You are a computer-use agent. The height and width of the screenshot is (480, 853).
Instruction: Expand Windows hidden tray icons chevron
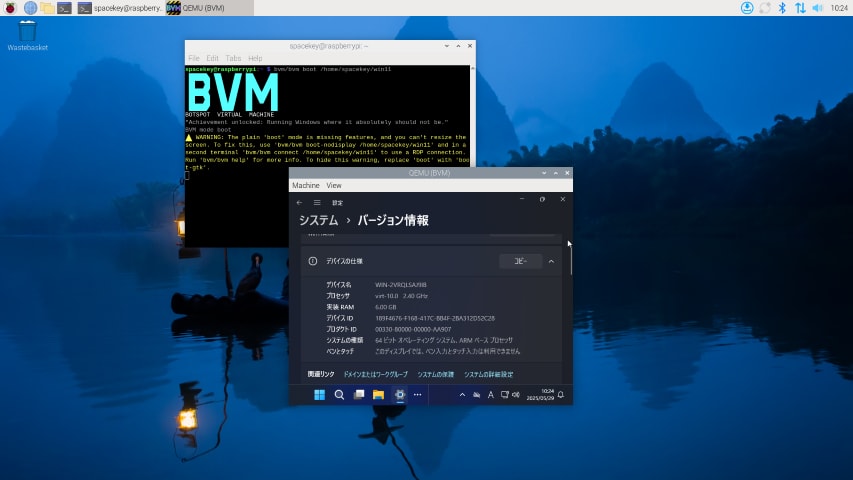[462, 395]
